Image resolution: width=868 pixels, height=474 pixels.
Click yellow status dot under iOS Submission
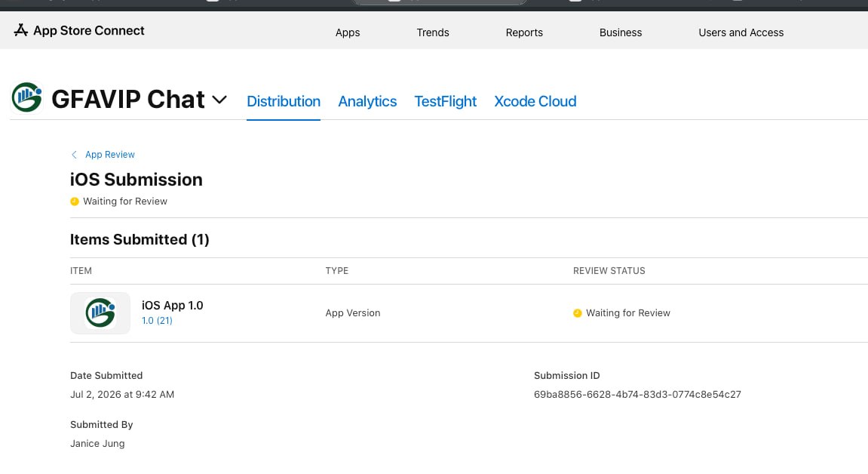pos(75,202)
